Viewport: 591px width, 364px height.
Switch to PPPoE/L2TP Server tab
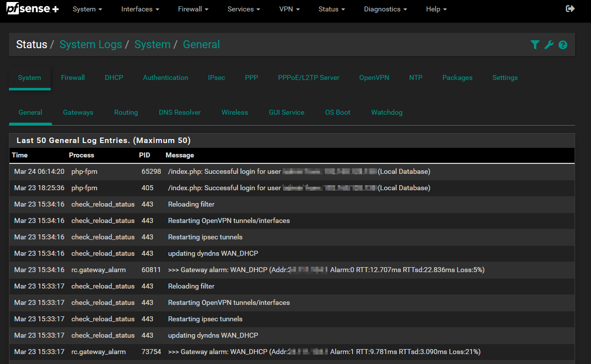tap(309, 77)
